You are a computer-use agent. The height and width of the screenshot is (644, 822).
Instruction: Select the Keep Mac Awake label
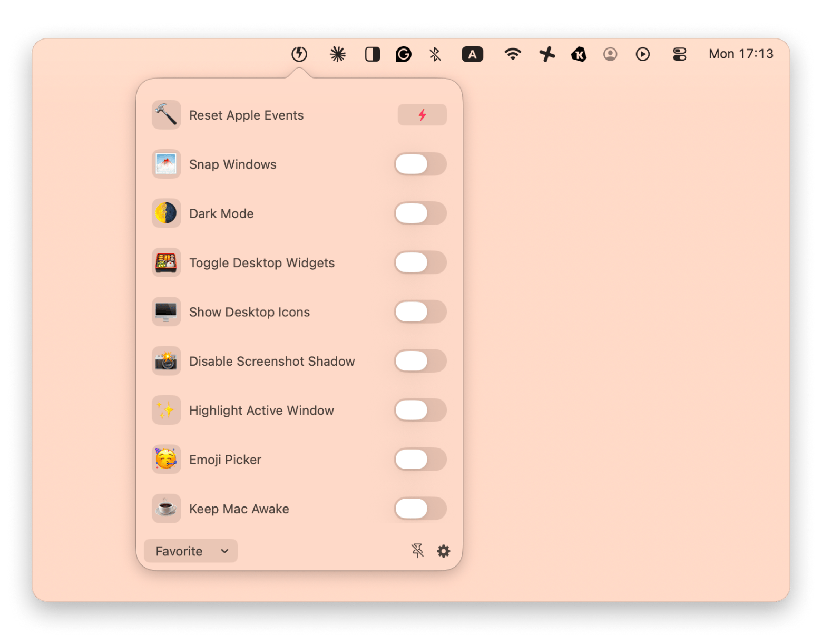coord(239,509)
